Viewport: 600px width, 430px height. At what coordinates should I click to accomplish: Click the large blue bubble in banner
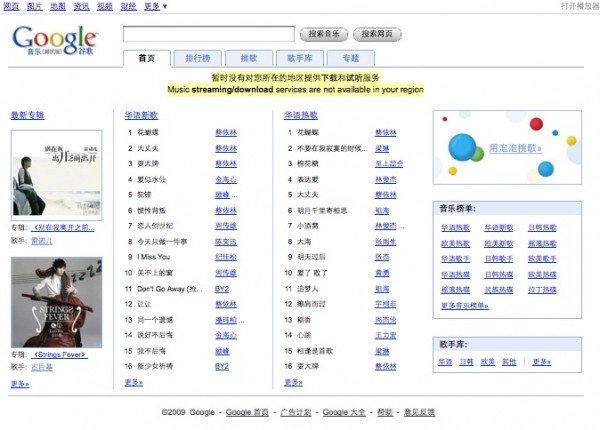click(x=462, y=147)
